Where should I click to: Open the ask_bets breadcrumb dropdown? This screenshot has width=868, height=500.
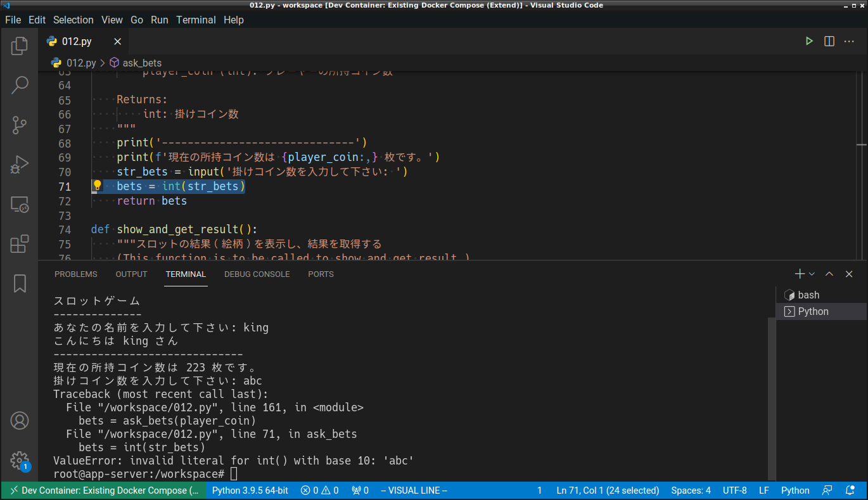pos(142,62)
